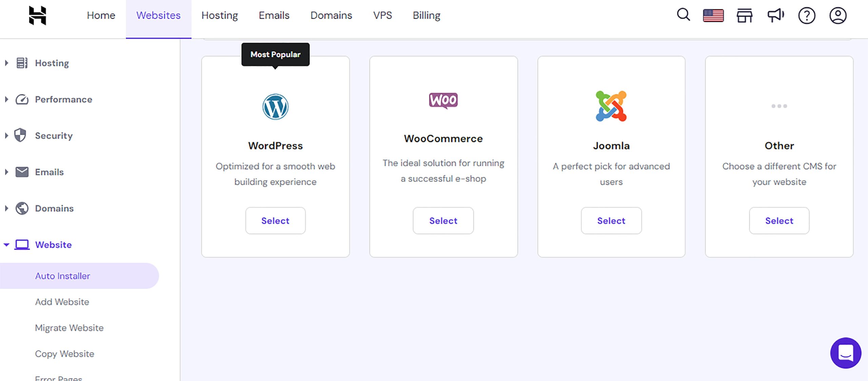This screenshot has height=381, width=868.
Task: Open announcements megaphone icon
Action: [776, 15]
